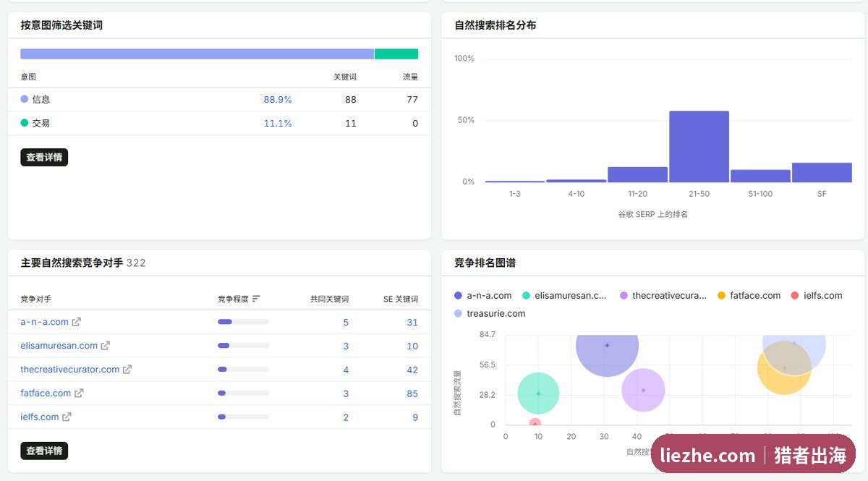Click SE 关键词 column header
This screenshot has width=868, height=481.
(401, 299)
